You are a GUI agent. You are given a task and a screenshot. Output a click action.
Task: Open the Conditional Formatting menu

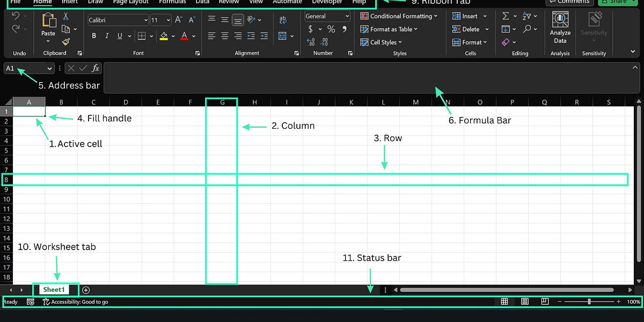point(399,16)
